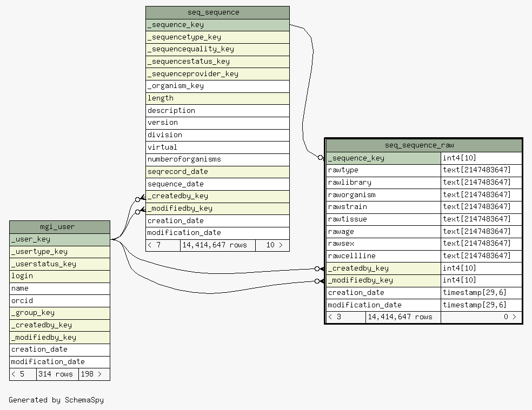Select _createdby_key in mgi_user
Screen dimensions: 532x410
pyautogui.click(x=59, y=325)
